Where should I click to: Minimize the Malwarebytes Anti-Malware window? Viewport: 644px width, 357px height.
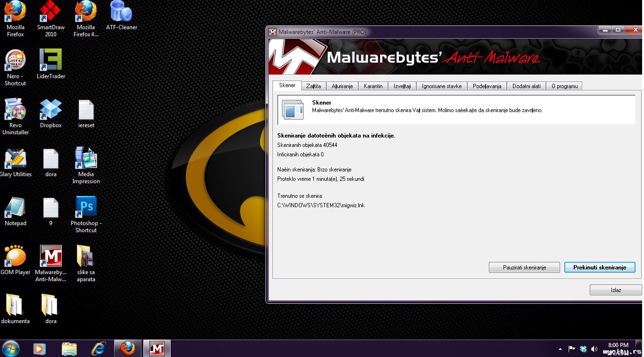tap(606, 30)
